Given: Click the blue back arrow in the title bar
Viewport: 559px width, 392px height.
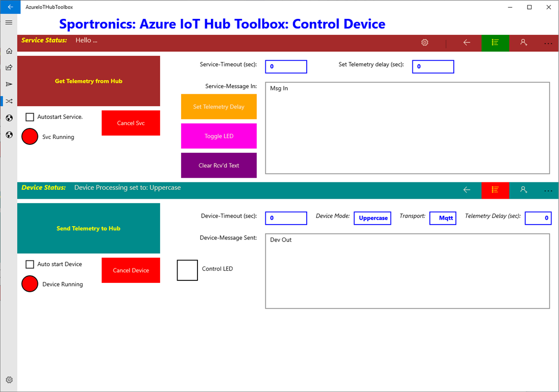Looking at the screenshot, I should click(10, 7).
